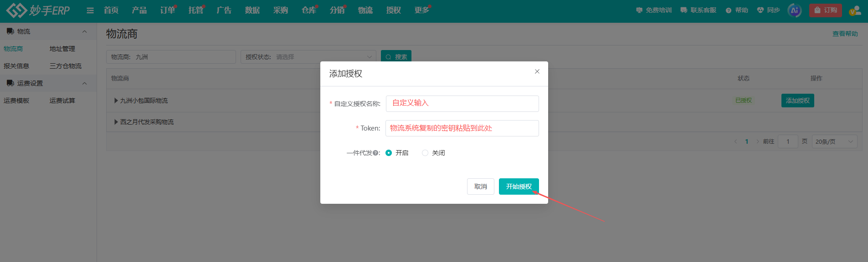Screen dimensions: 868x262
Task: Select 运费模板 in the sidebar
Action: (16, 101)
